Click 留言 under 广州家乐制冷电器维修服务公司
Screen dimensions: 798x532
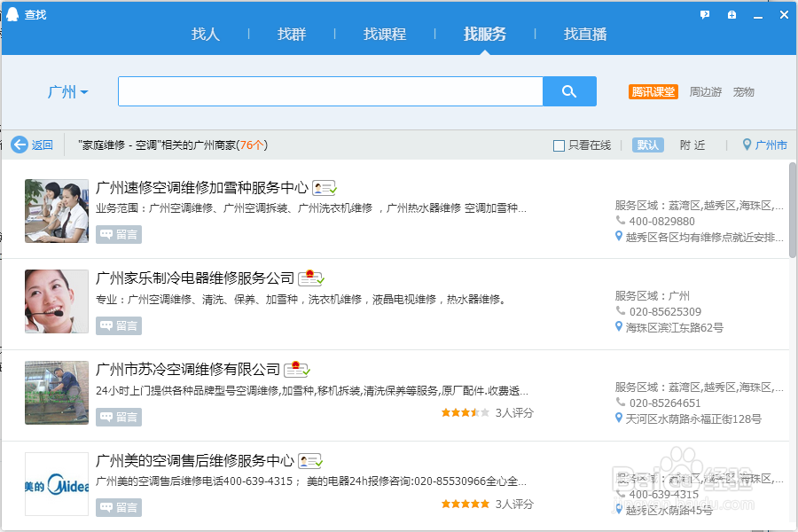119,325
